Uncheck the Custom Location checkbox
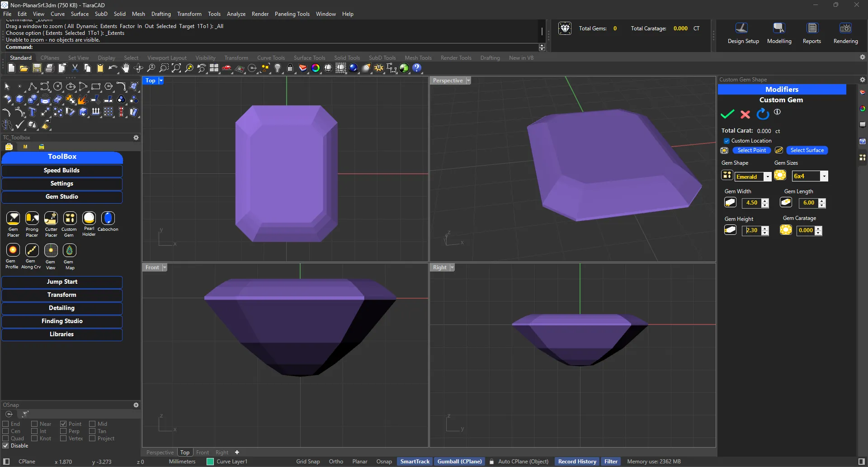Screen dimensions: 868x467 pos(726,141)
